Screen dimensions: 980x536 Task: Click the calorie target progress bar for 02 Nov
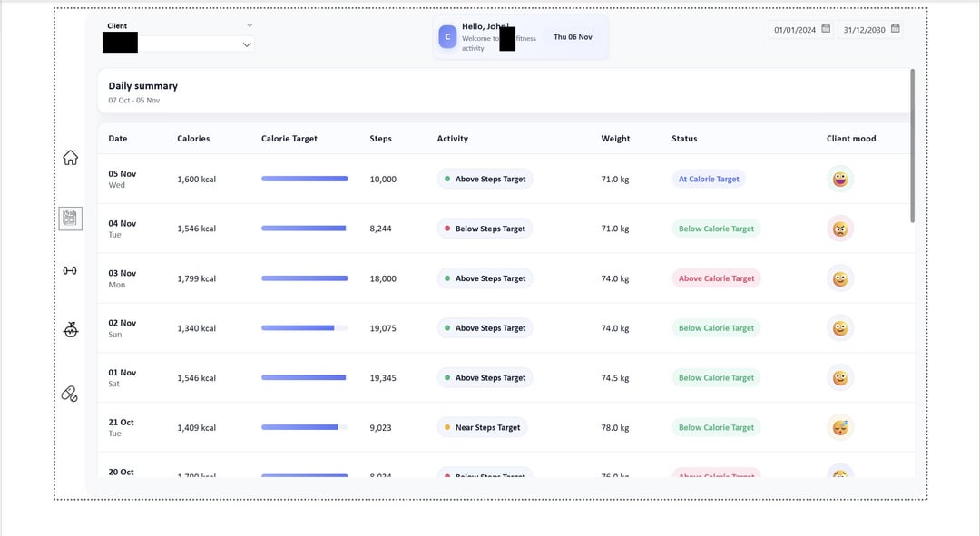(304, 328)
